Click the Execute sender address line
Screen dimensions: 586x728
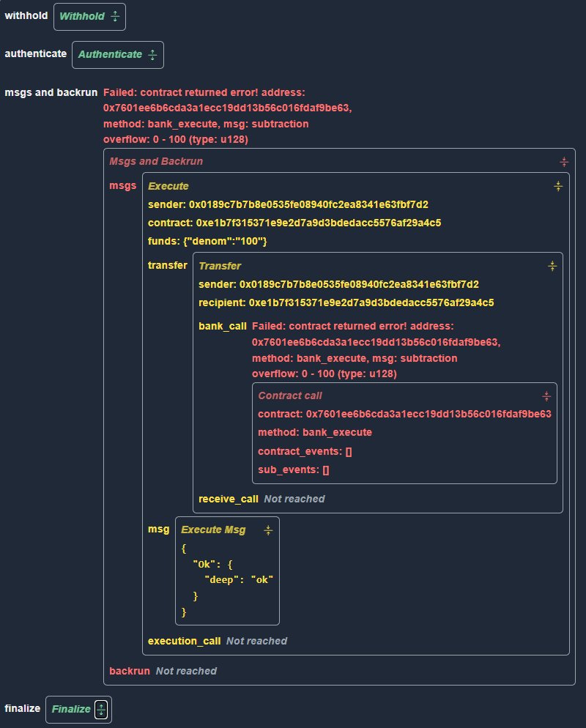pyautogui.click(x=288, y=204)
